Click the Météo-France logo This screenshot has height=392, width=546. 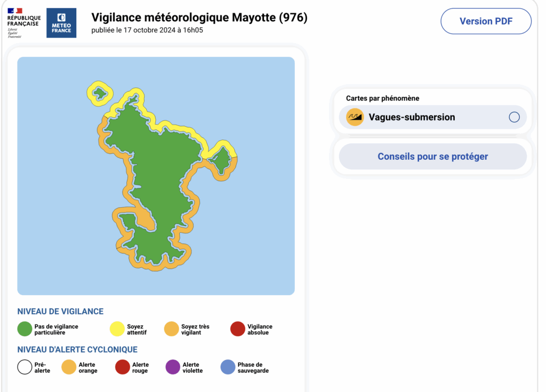coord(61,23)
